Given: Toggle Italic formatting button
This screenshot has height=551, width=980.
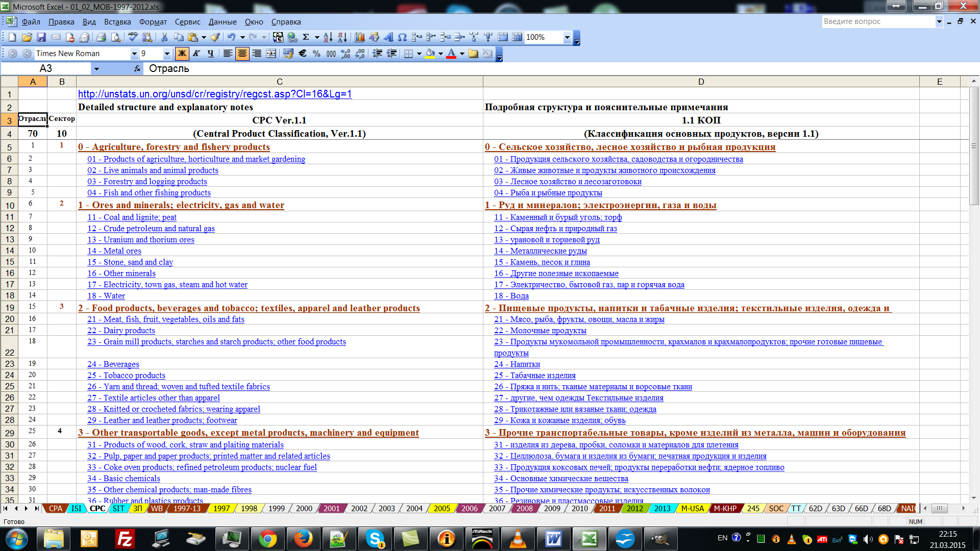Looking at the screenshot, I should tap(196, 54).
